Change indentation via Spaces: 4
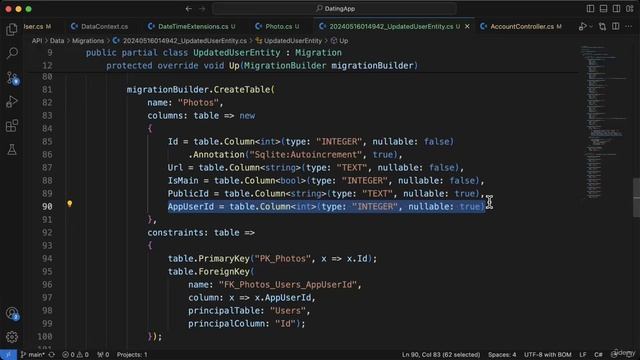 (502, 355)
